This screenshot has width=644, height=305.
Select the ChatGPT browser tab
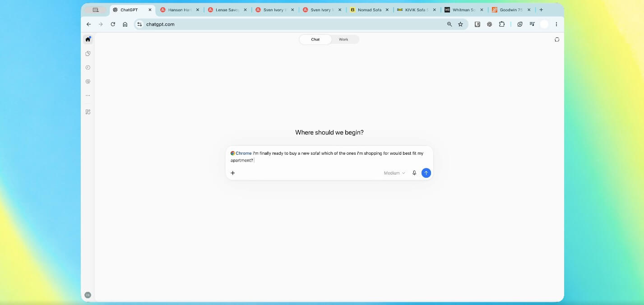pos(132,9)
